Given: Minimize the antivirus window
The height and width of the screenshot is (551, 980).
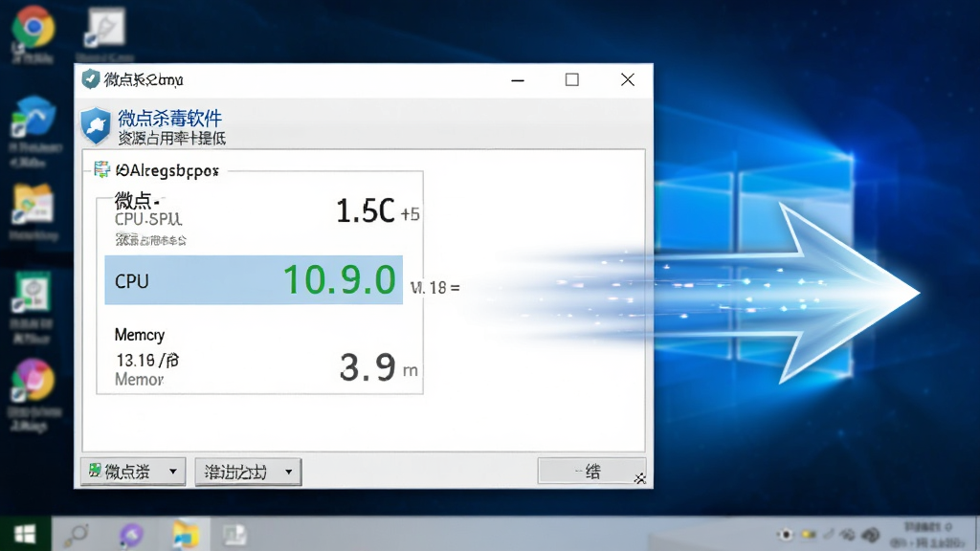Looking at the screenshot, I should pyautogui.click(x=518, y=80).
